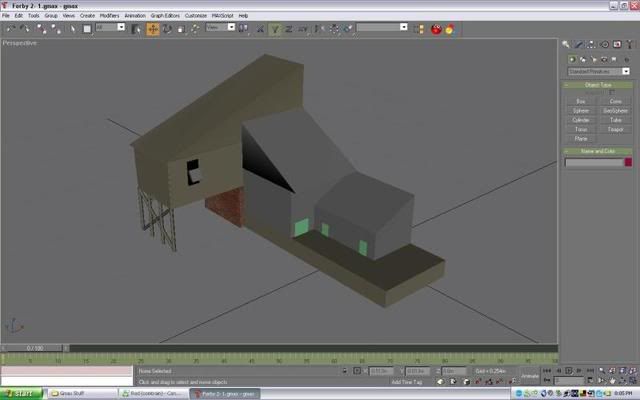Click the Select and Manipulate icon
The image size is (640, 400).
[196, 29]
